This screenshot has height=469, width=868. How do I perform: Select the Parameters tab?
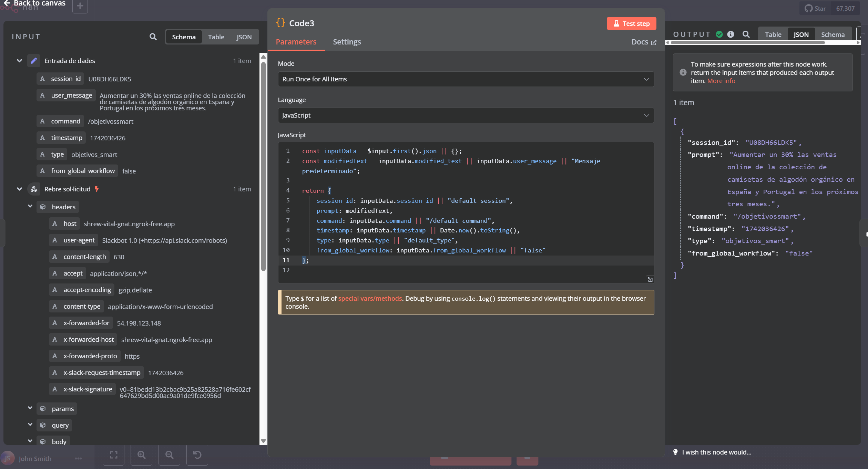tap(296, 42)
